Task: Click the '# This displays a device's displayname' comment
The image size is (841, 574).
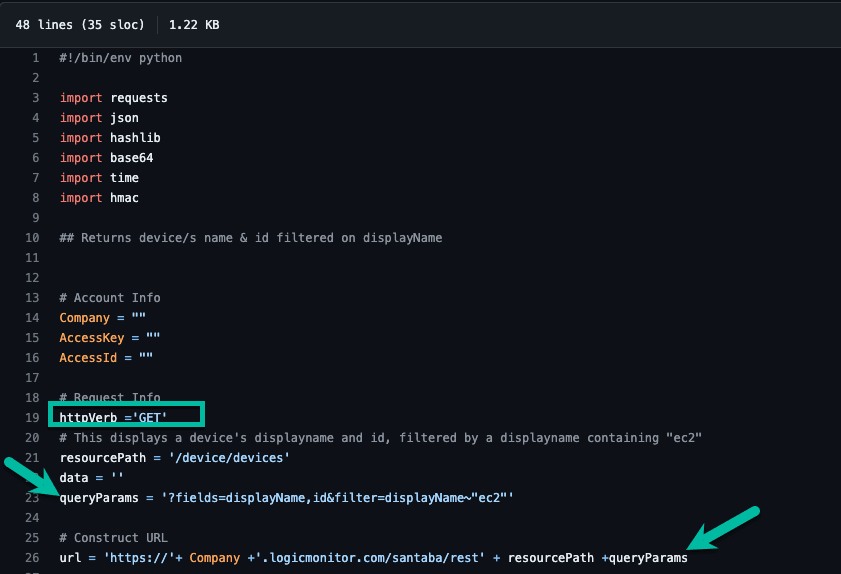Action: click(x=381, y=438)
